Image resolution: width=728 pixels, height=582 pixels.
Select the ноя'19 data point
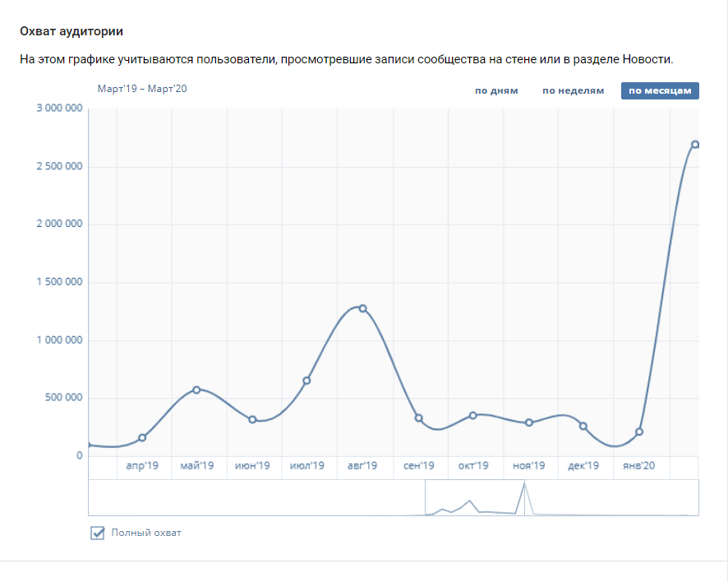tap(528, 422)
